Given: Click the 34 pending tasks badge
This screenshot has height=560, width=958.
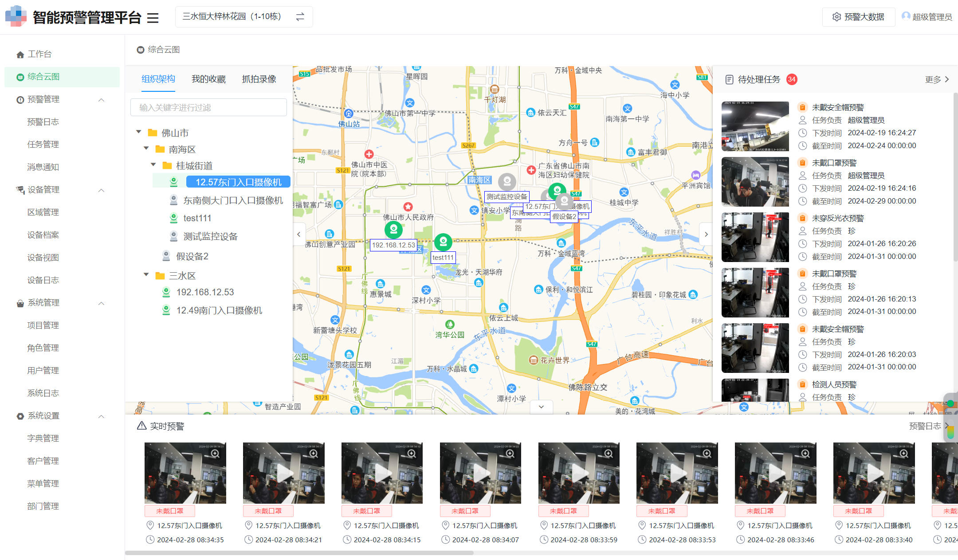Looking at the screenshot, I should point(792,79).
